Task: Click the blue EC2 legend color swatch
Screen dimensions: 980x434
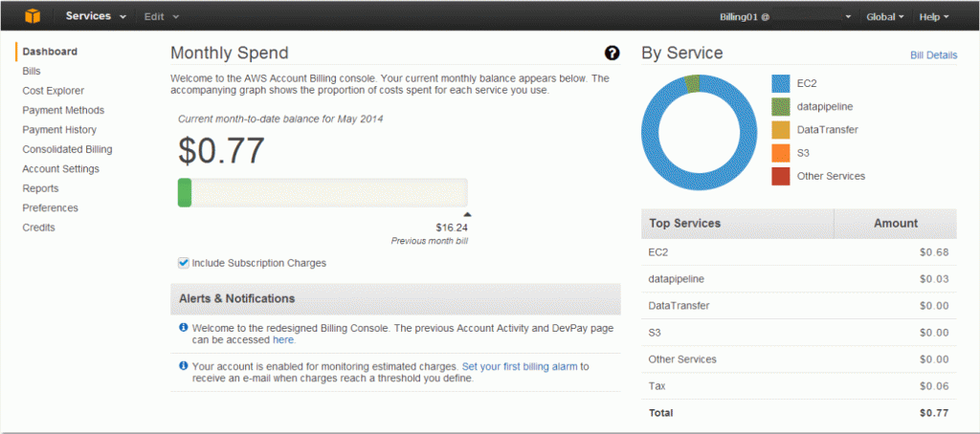Action: (781, 83)
